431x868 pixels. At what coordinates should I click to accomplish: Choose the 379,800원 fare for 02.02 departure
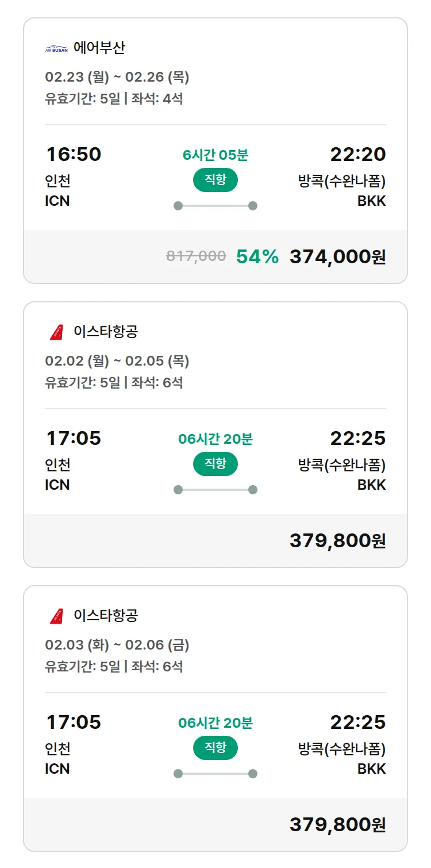pyautogui.click(x=337, y=541)
